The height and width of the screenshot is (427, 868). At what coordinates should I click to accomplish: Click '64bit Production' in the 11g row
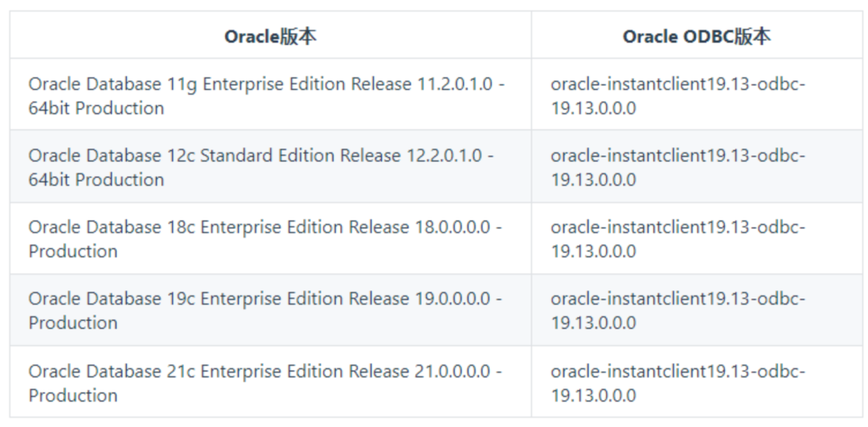point(96,108)
